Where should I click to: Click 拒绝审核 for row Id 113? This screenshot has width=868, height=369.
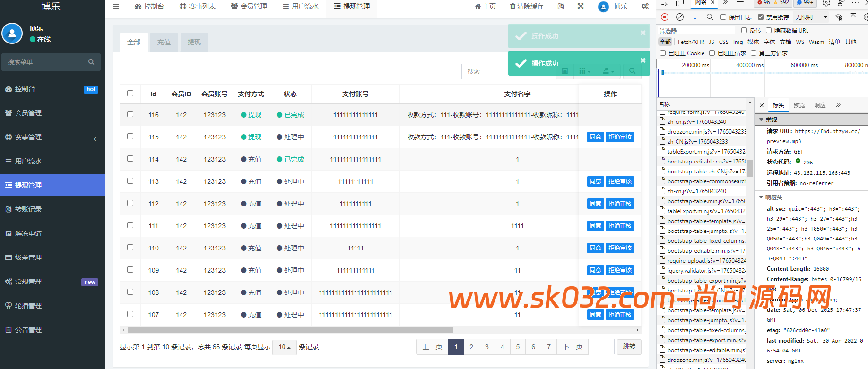620,181
